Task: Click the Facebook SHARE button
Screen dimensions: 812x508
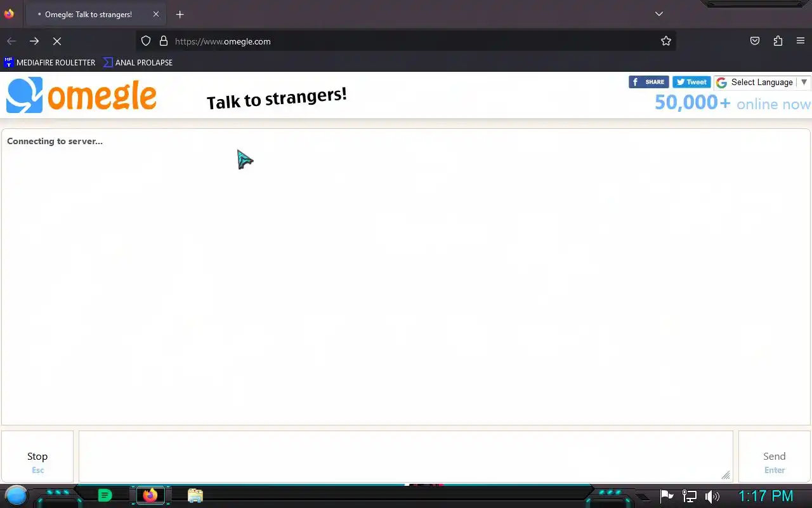Action: point(648,82)
